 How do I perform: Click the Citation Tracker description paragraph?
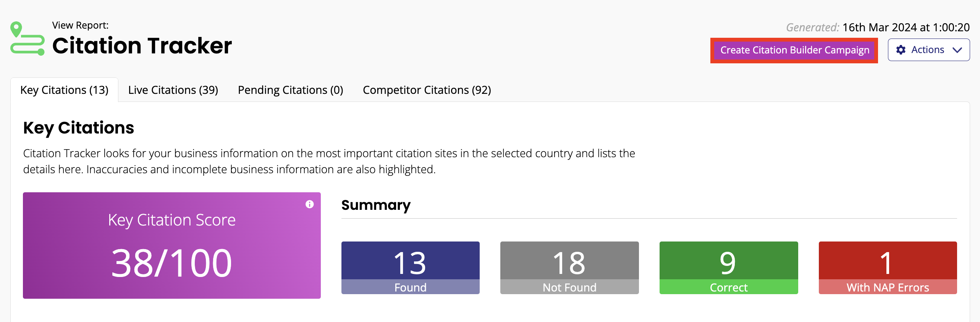(328, 161)
